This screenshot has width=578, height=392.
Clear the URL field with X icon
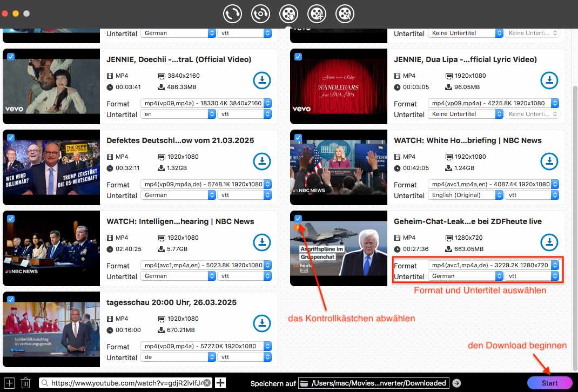click(207, 383)
